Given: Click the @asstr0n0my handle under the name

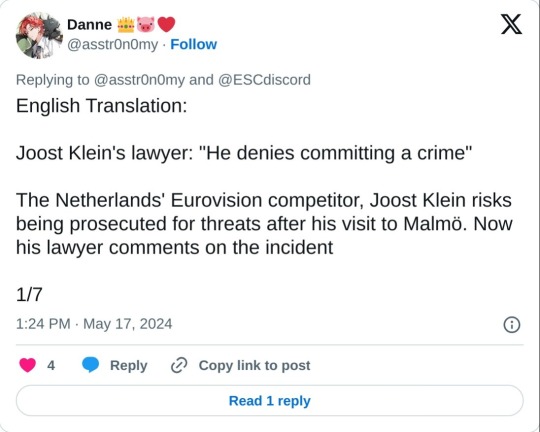Looking at the screenshot, I should [x=113, y=44].
